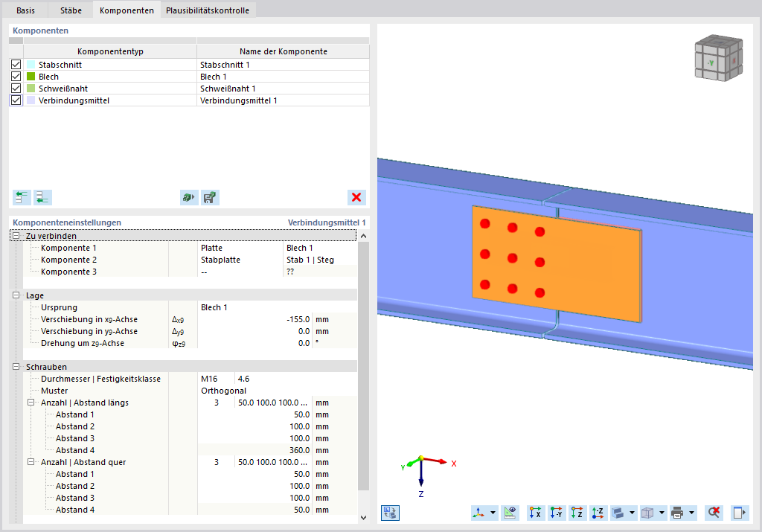Click the Verbindungsmittel lavender color swatch
The height and width of the screenshot is (532, 762).
point(31,100)
